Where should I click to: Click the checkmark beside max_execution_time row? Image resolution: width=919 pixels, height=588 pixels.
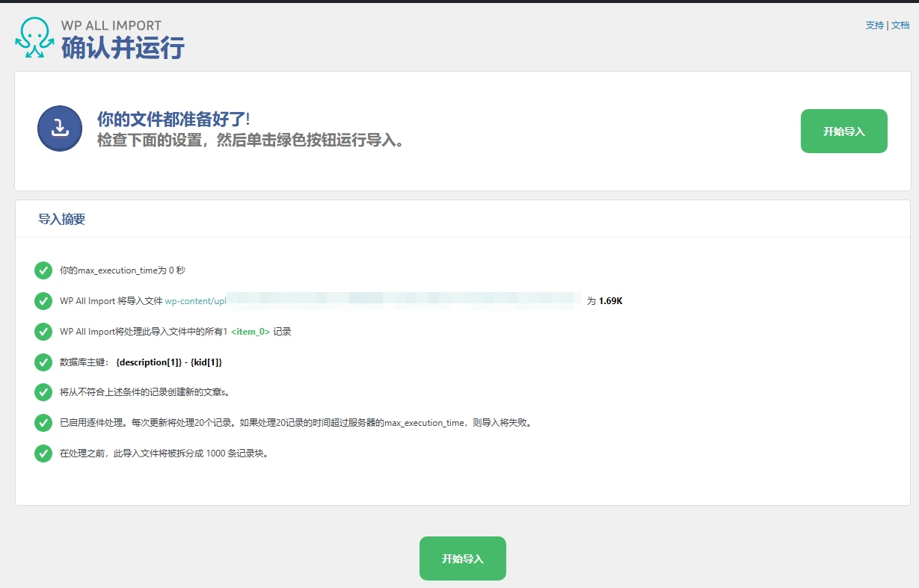[43, 270]
